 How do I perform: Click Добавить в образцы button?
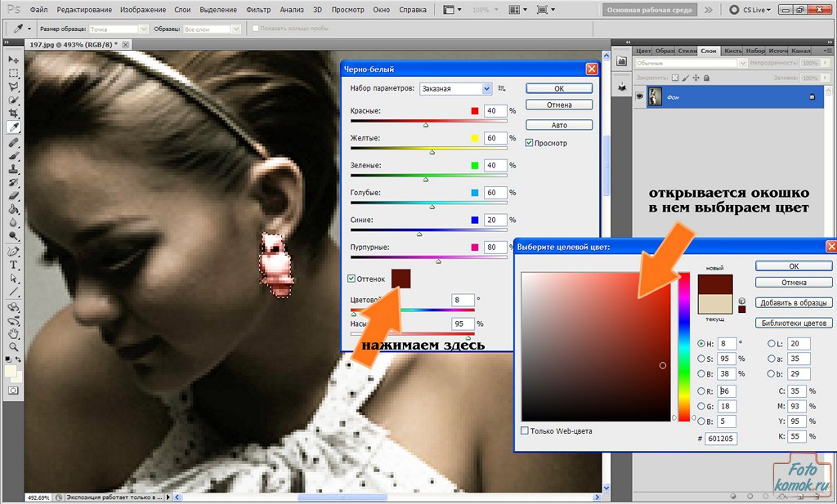click(794, 302)
